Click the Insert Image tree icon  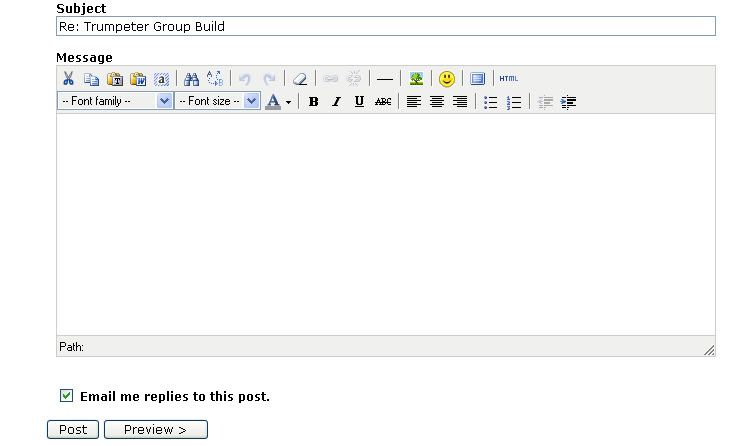pos(416,79)
